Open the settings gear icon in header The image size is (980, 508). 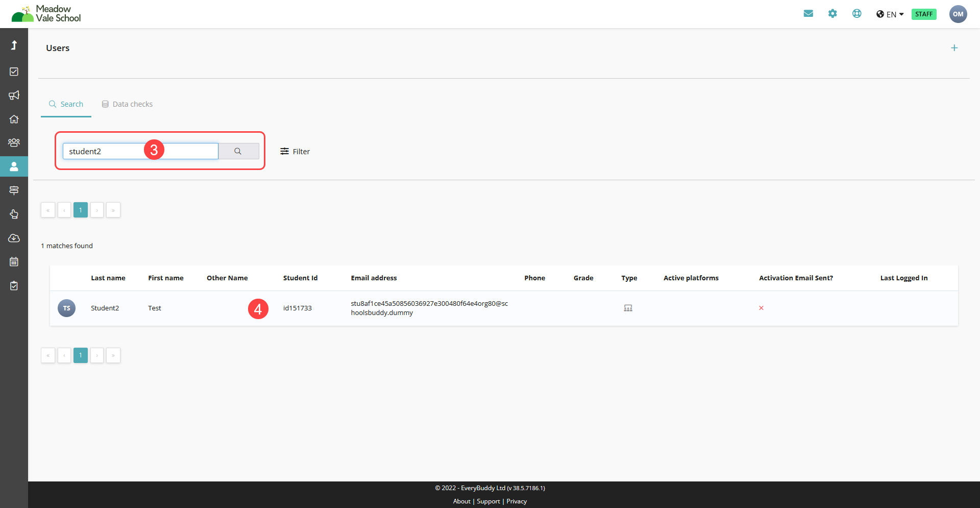pyautogui.click(x=832, y=14)
